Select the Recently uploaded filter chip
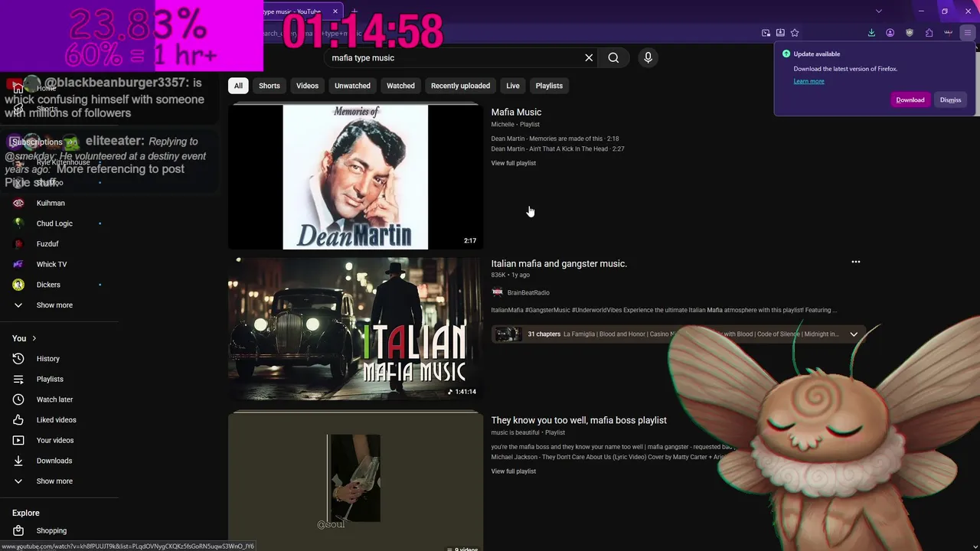 pyautogui.click(x=460, y=86)
